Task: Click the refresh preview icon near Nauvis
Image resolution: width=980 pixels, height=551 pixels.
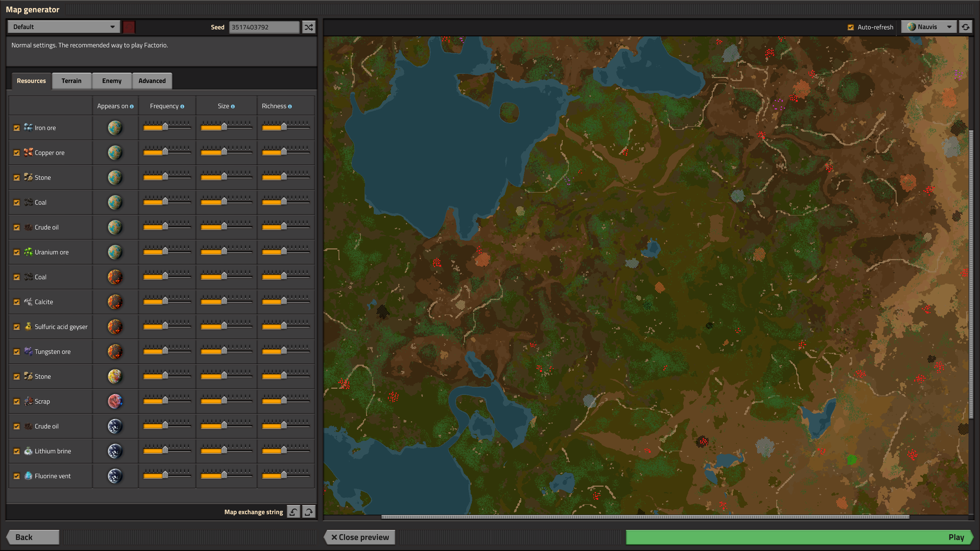Action: 965,27
